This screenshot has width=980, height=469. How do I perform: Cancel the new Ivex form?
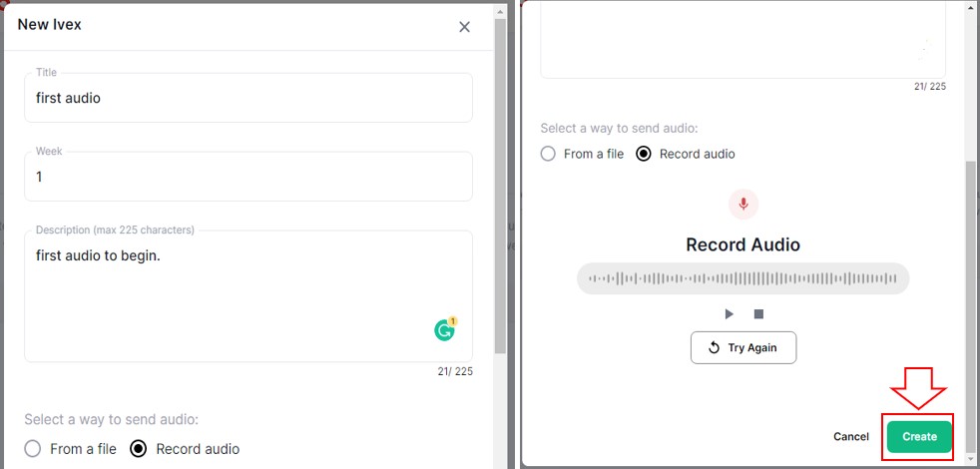850,436
